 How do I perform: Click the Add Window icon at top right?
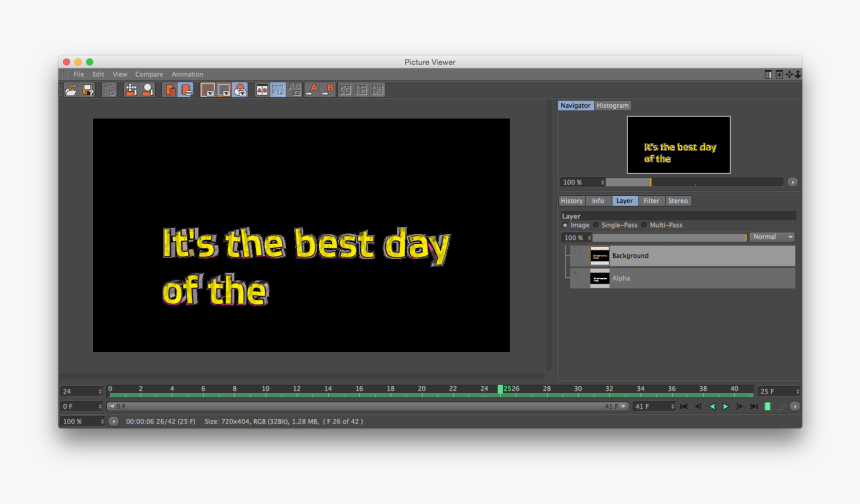tap(779, 75)
